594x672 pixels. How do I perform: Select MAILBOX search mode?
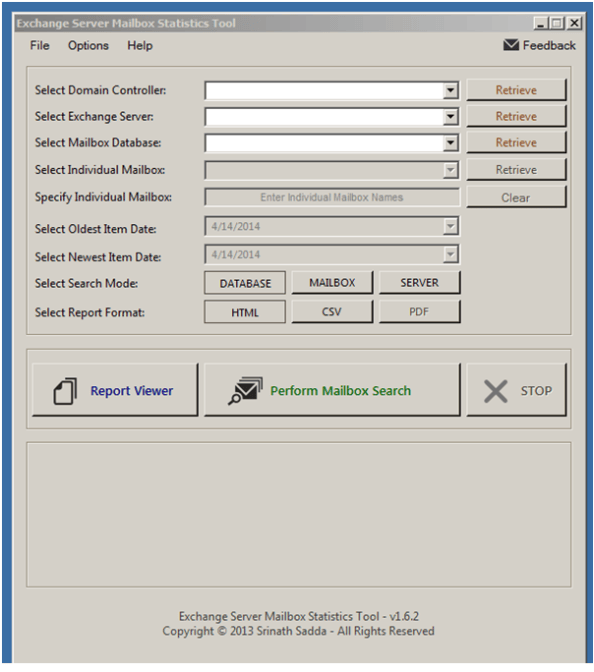[332, 283]
